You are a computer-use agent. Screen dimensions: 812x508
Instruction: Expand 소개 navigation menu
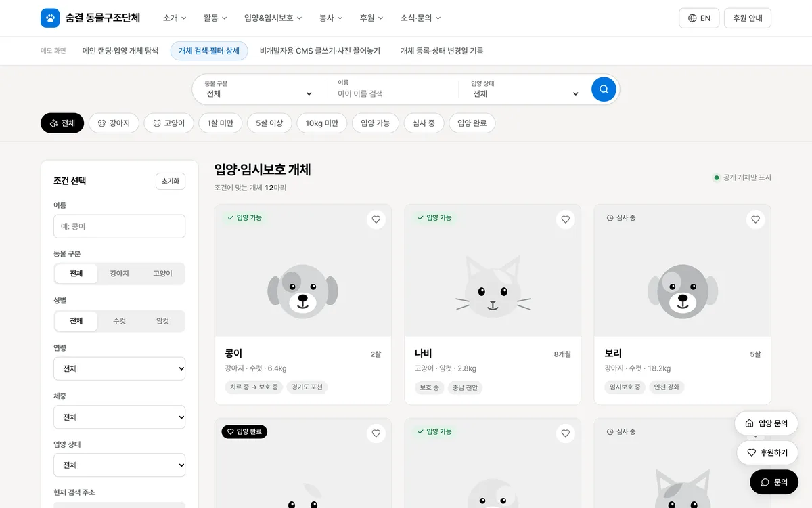point(175,18)
